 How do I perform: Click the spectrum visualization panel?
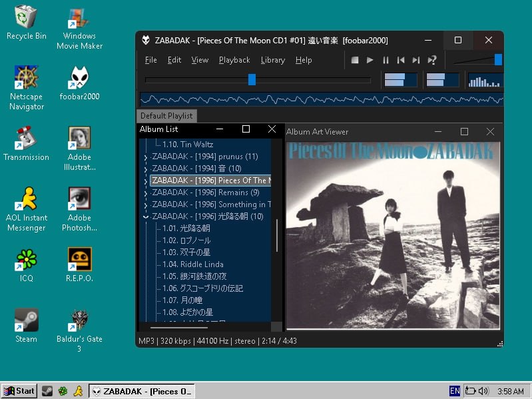click(x=485, y=81)
